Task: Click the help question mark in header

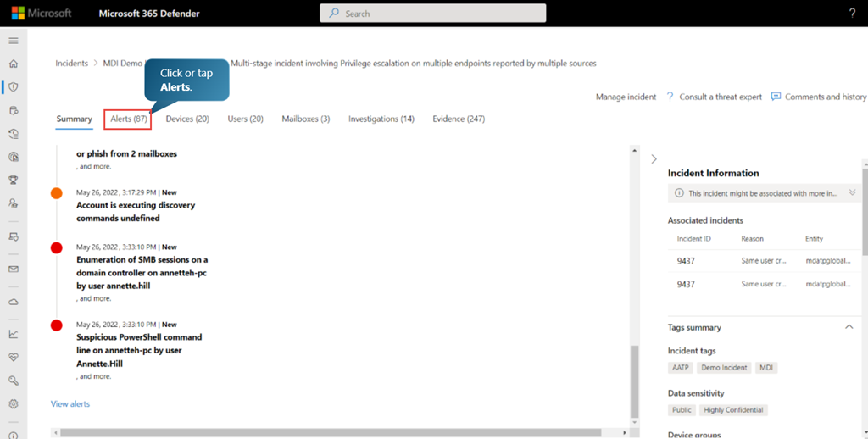Action: 851,13
